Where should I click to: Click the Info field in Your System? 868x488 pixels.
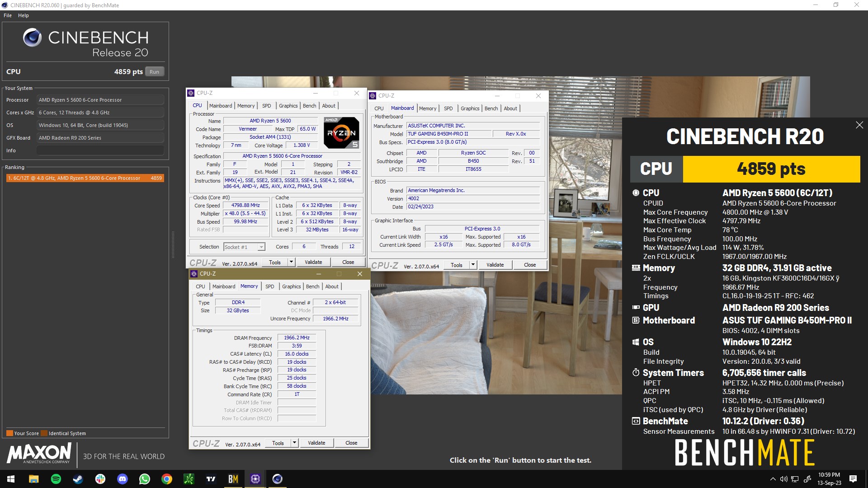[x=100, y=150]
